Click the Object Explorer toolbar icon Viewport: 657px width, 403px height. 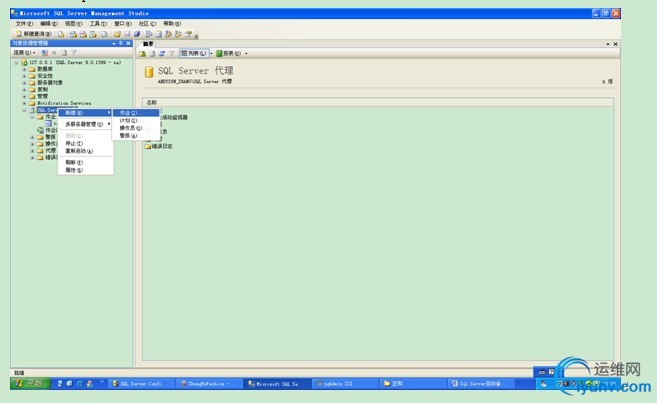click(168, 34)
